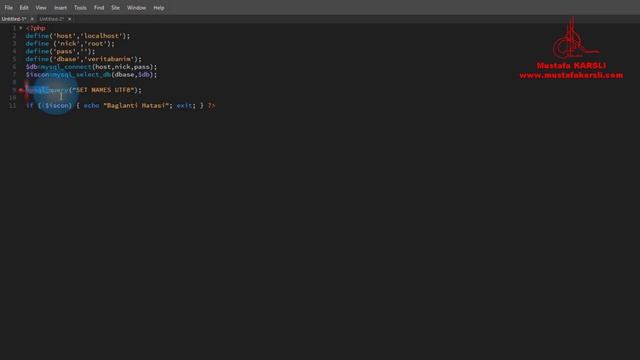Click the $db variable on line 6
Screen dimensions: 640x360
(31, 67)
